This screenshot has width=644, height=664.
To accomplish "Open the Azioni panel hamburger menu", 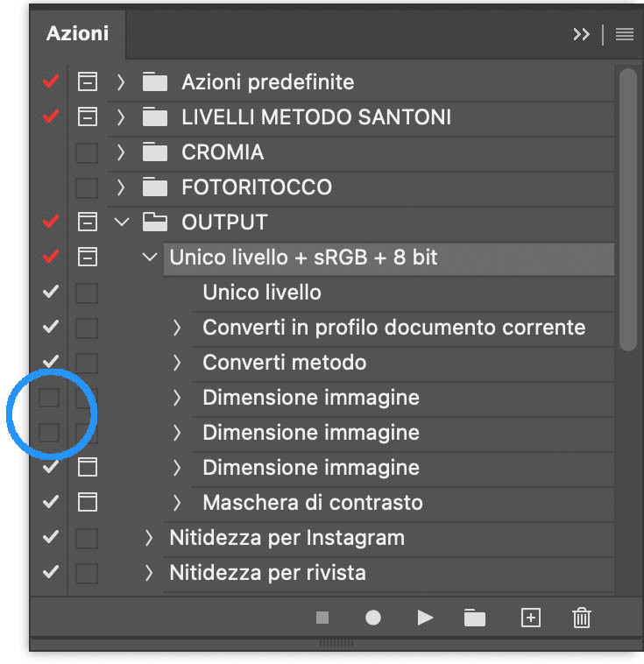I will (624, 34).
